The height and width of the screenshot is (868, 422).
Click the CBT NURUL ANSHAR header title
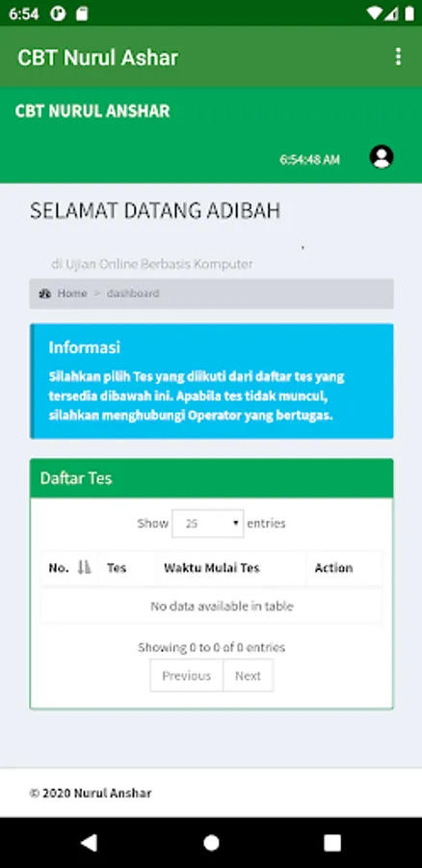click(92, 111)
